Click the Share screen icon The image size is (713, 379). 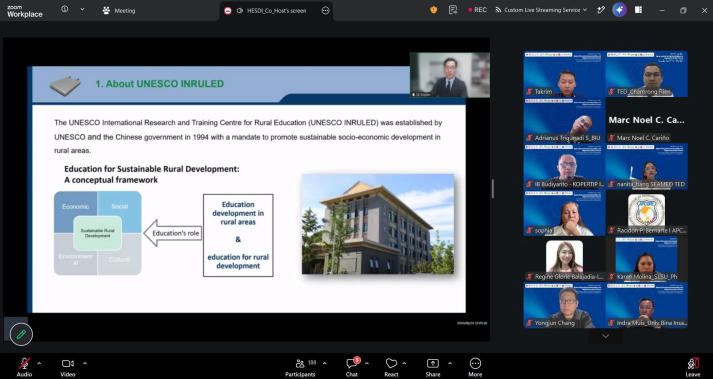433,367
